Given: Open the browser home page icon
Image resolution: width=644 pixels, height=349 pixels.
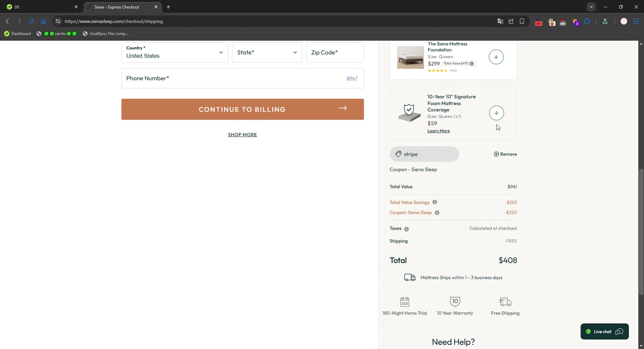Looking at the screenshot, I should point(43,21).
